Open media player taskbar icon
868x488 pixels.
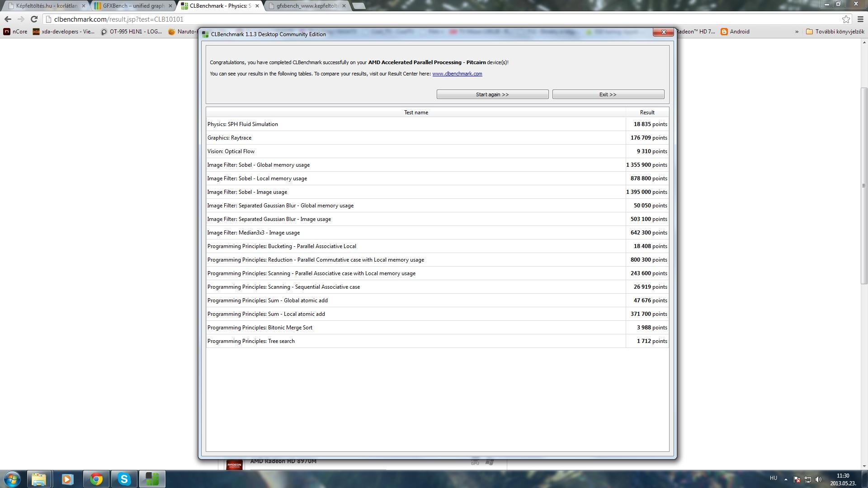pyautogui.click(x=67, y=479)
